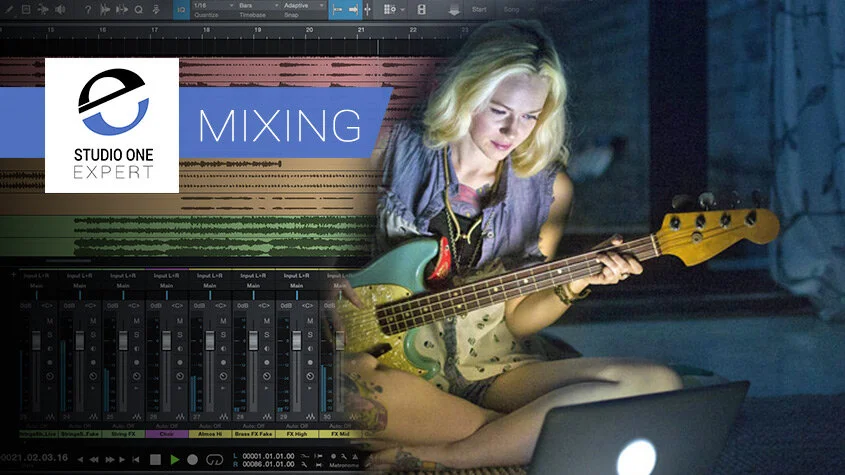Click the Stop transport button
The image size is (845, 475).
tap(155, 460)
